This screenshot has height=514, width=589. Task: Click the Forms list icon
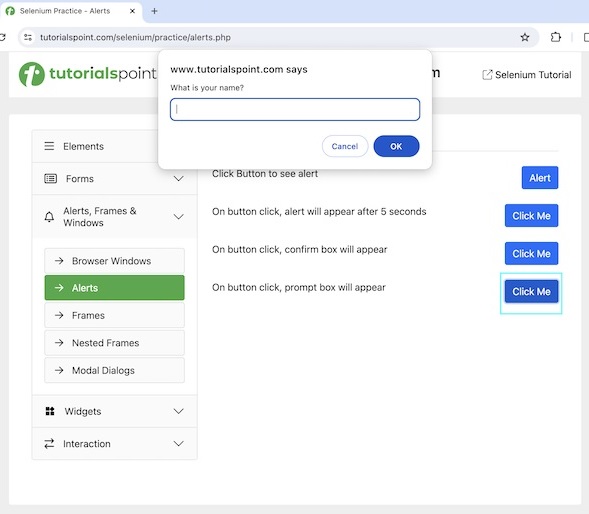[x=51, y=178]
